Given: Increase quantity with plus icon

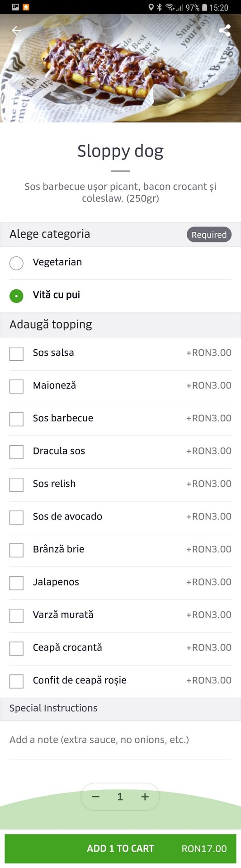Looking at the screenshot, I should 145,797.
